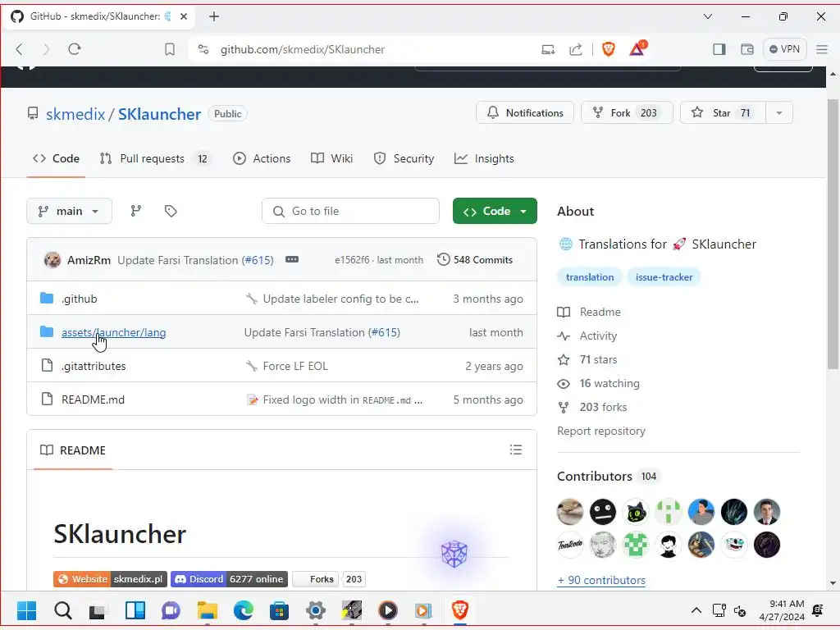View 71 stars link

click(587, 359)
